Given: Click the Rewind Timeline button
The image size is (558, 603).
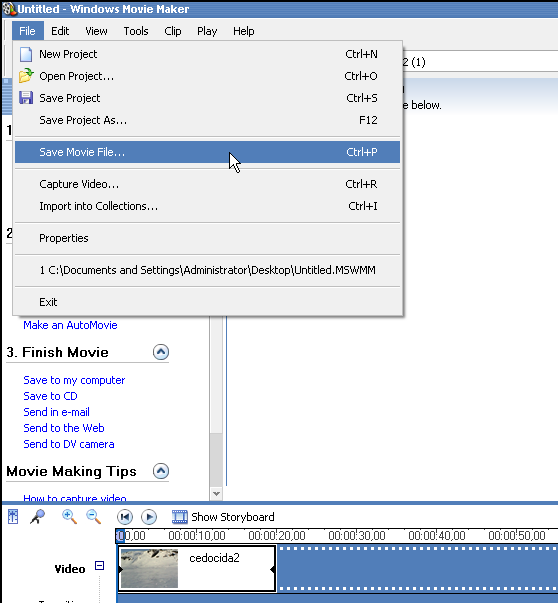Looking at the screenshot, I should coord(125,517).
